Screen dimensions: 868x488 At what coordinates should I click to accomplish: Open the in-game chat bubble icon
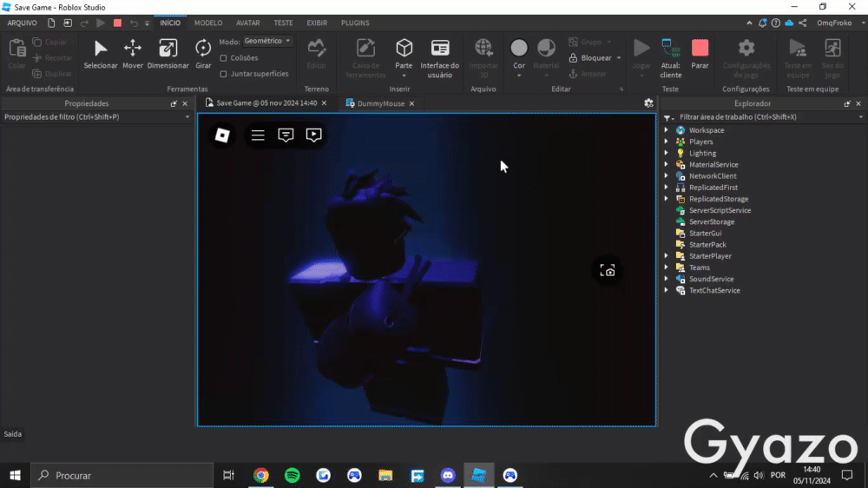pyautogui.click(x=286, y=135)
